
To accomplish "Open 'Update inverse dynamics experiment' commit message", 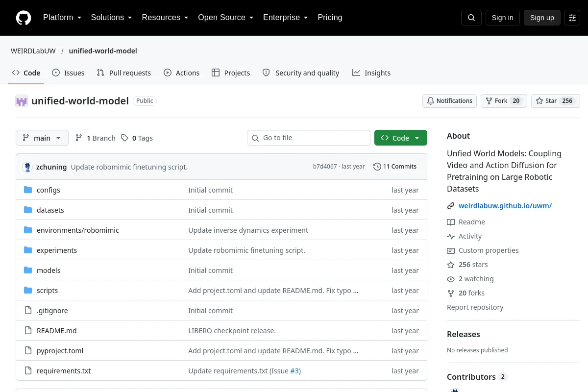I will pyautogui.click(x=248, y=230).
